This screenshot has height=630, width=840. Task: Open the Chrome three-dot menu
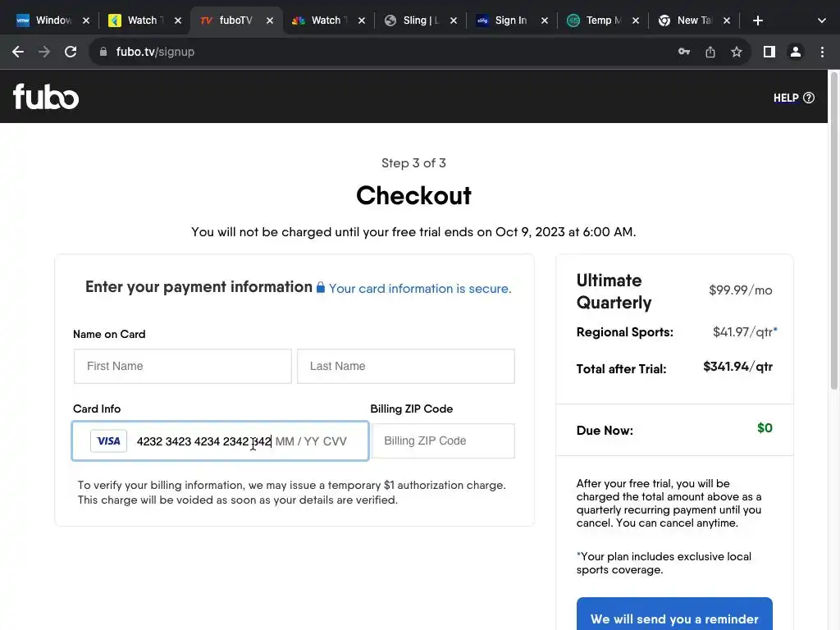[822, 52]
